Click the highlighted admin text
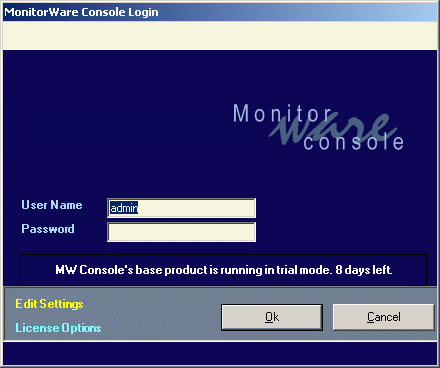 coord(124,208)
